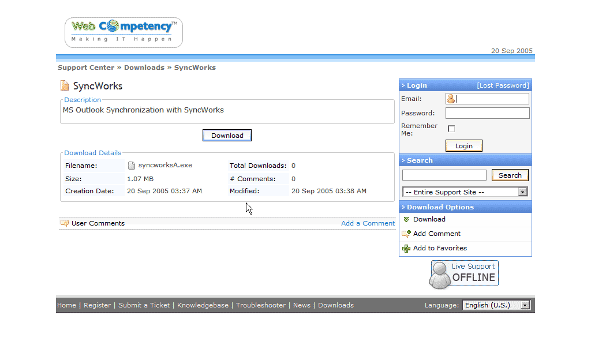Focus the Email input field

pos(492,99)
